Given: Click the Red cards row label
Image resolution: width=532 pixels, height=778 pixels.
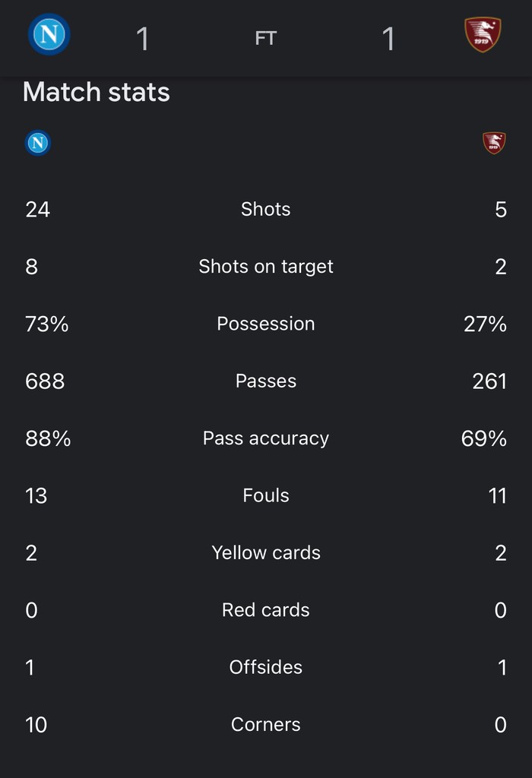Looking at the screenshot, I should (x=265, y=610).
